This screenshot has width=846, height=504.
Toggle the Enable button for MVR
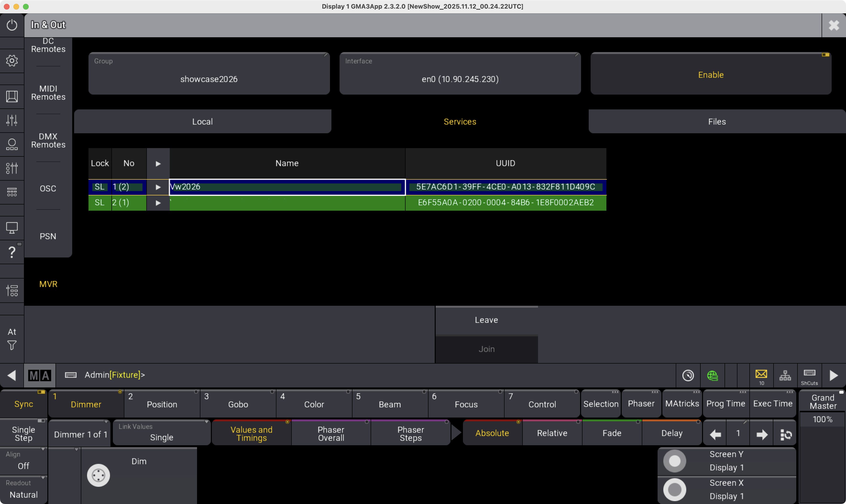(710, 75)
